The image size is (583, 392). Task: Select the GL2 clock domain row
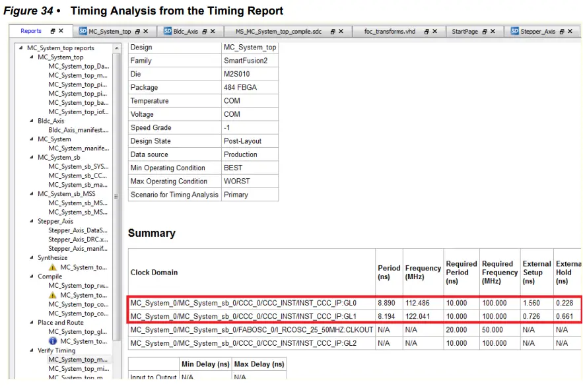click(355, 343)
